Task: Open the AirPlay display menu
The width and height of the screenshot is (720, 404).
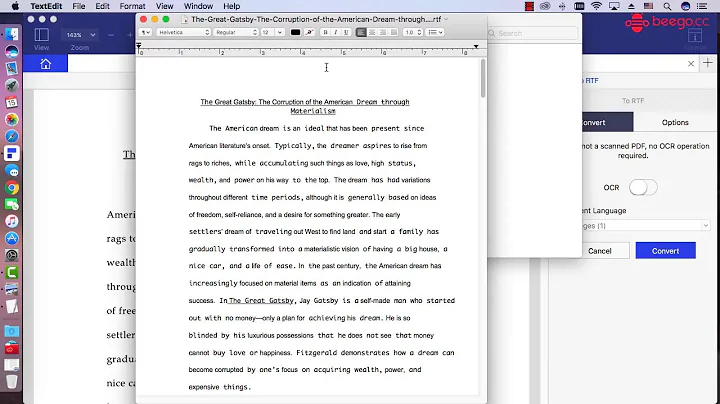Action: (613, 6)
